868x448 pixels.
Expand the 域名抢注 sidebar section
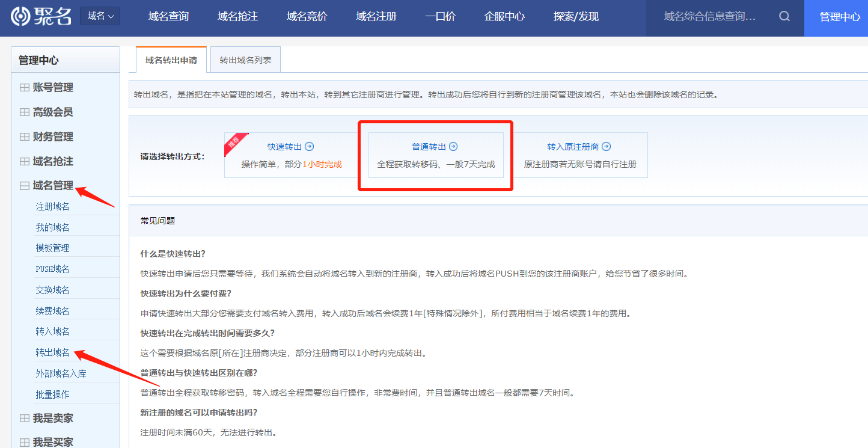pyautogui.click(x=53, y=162)
